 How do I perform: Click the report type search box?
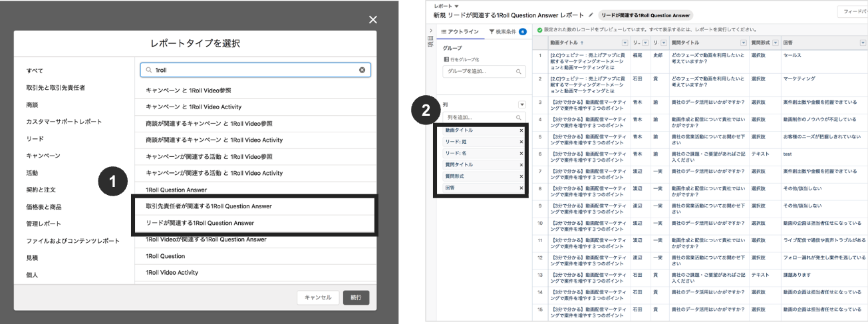point(255,70)
